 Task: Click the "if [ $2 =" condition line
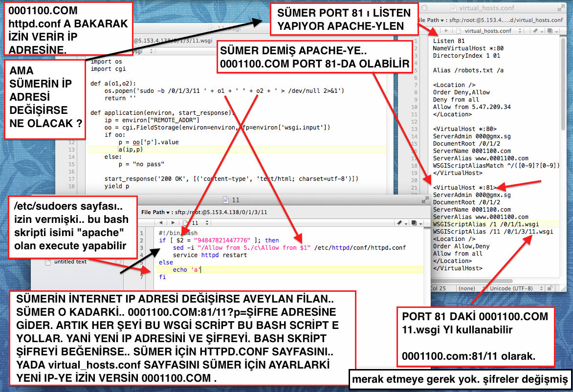tap(219, 240)
